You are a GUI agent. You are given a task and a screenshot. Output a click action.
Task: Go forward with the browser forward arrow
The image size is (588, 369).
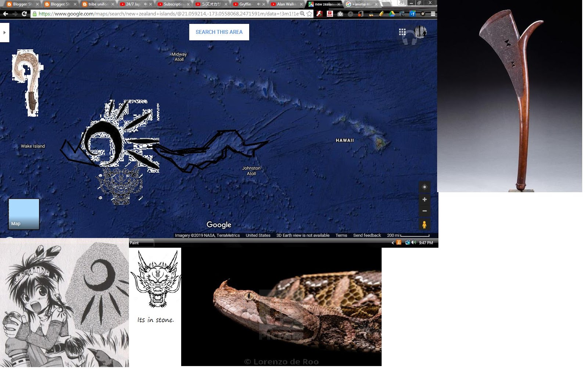pos(15,14)
